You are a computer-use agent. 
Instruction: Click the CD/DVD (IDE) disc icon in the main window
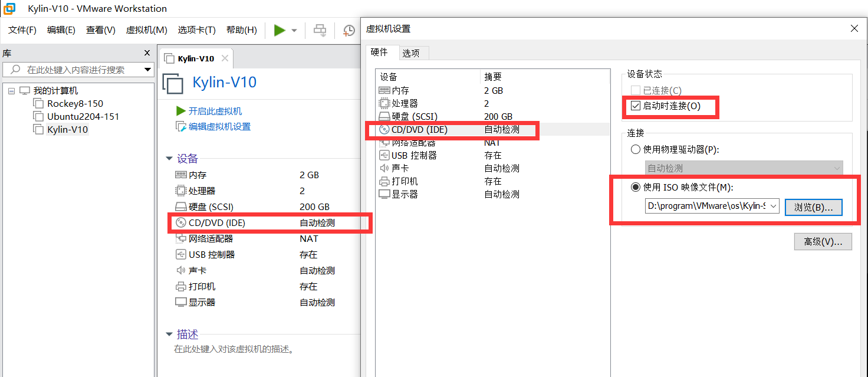click(180, 222)
